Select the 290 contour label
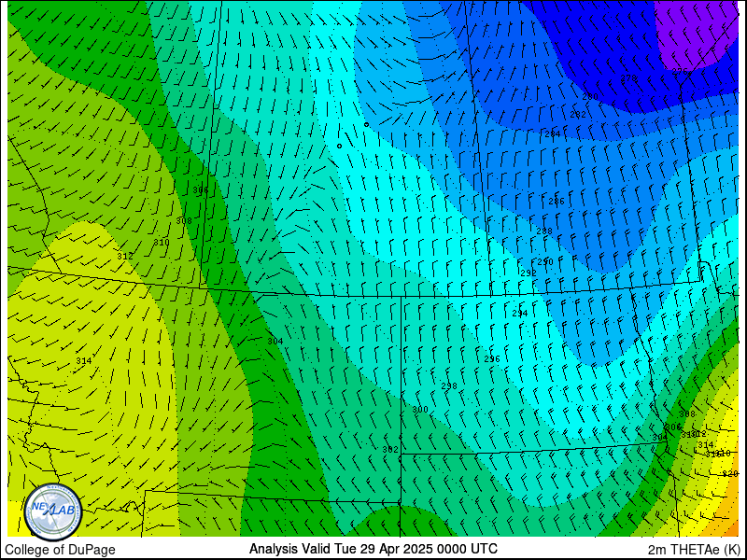 coord(545,262)
